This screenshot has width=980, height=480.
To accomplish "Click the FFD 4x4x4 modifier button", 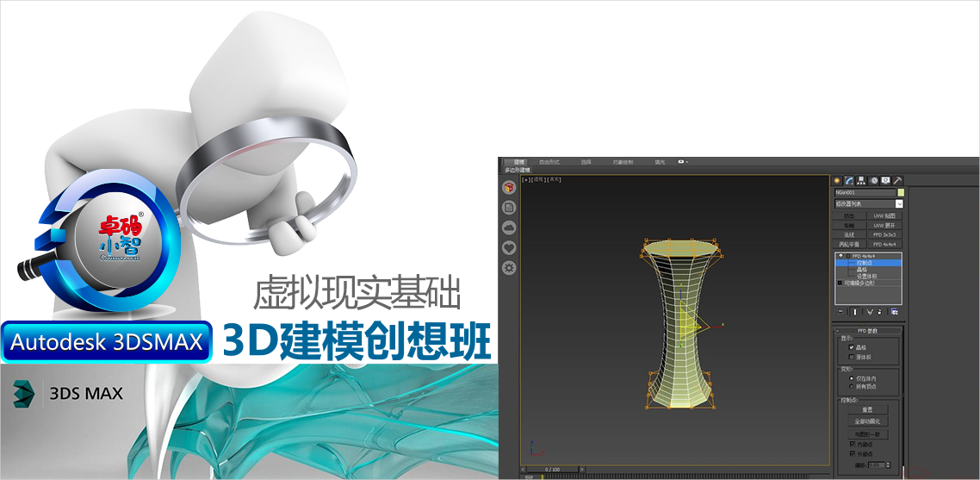I will [884, 244].
